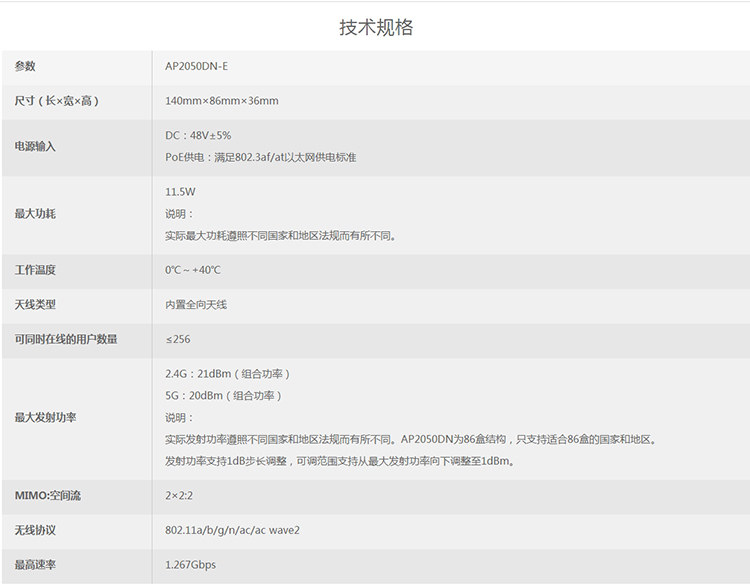
Task: Click the 技术规格 heading
Action: tap(376, 27)
